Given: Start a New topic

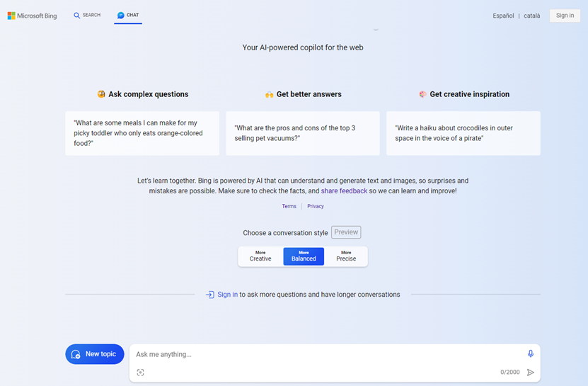Looking at the screenshot, I should [95, 354].
